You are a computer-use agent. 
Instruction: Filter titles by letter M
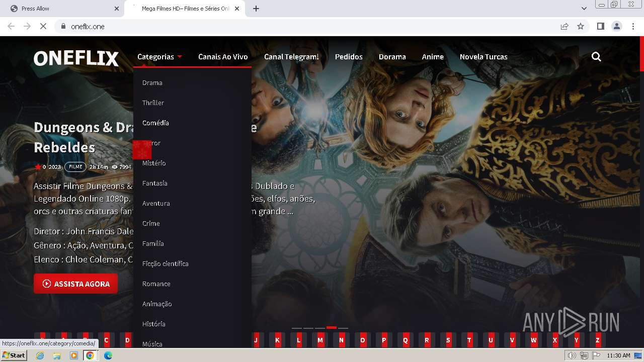[320, 340]
